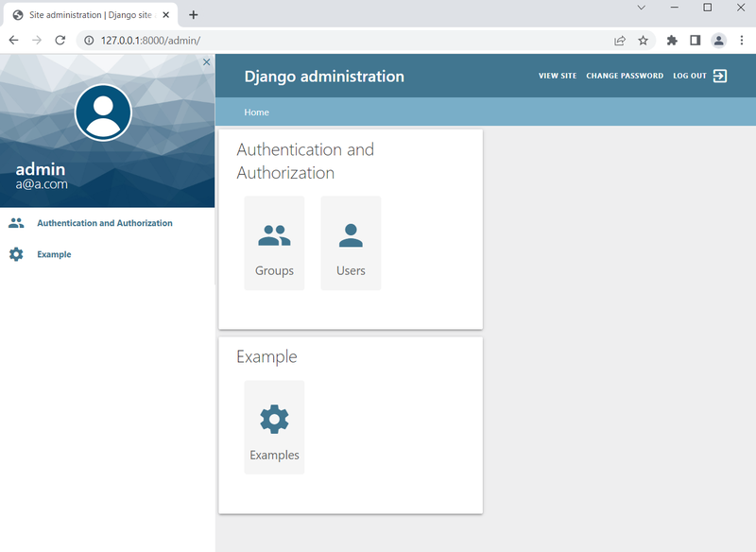Viewport: 756px width, 552px height.
Task: Click the Authentication and Authorization card heading
Action: coord(305,161)
